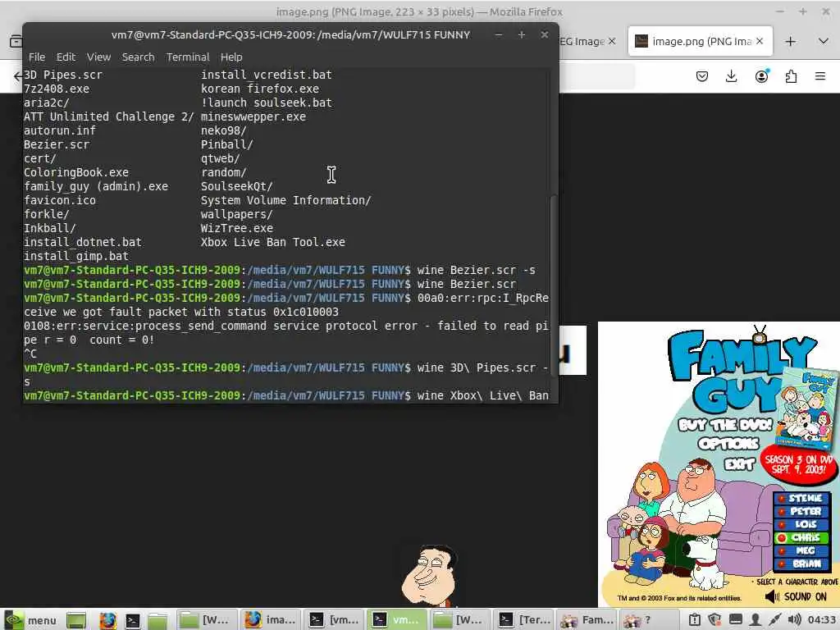Select the STEWIE character option
The image size is (840, 630).
click(801, 498)
